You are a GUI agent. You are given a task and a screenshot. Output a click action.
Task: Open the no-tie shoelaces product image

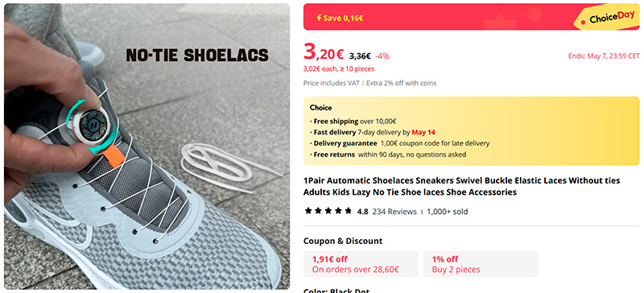coord(147,146)
